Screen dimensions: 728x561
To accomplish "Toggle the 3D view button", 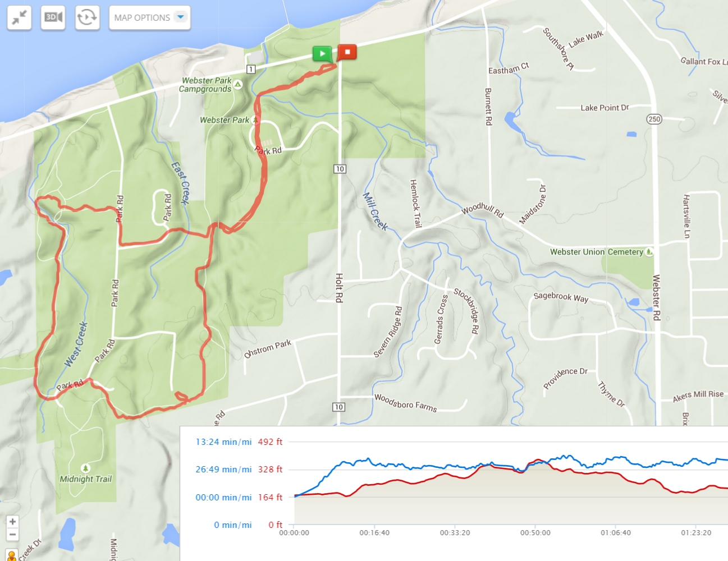I will click(x=53, y=17).
